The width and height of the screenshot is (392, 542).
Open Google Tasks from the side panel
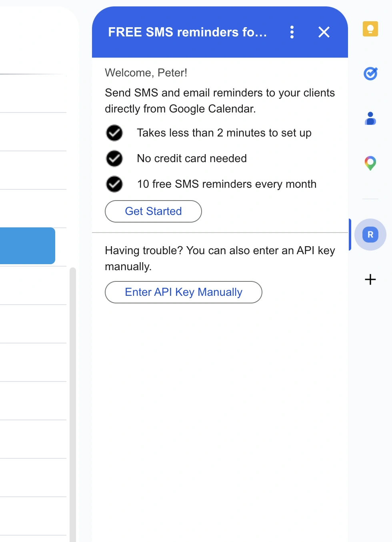click(370, 73)
